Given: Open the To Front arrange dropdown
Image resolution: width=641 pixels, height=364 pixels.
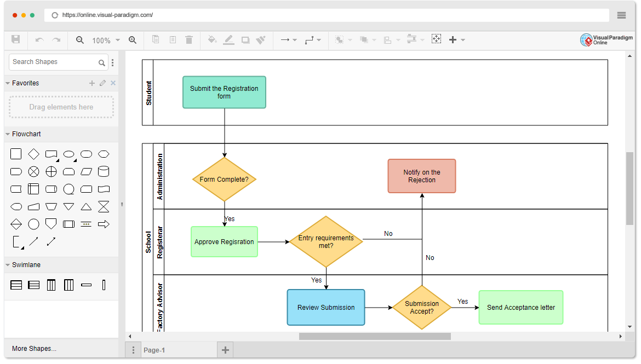Looking at the screenshot, I should tap(344, 39).
